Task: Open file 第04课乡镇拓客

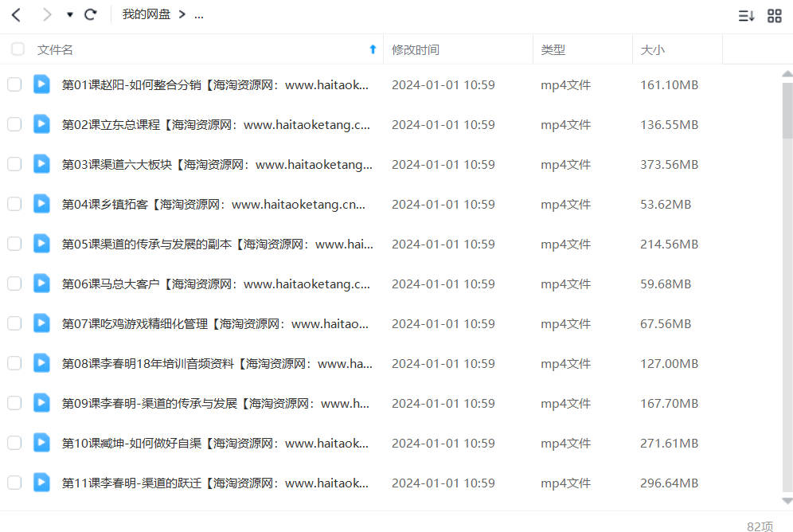Action: click(x=213, y=205)
